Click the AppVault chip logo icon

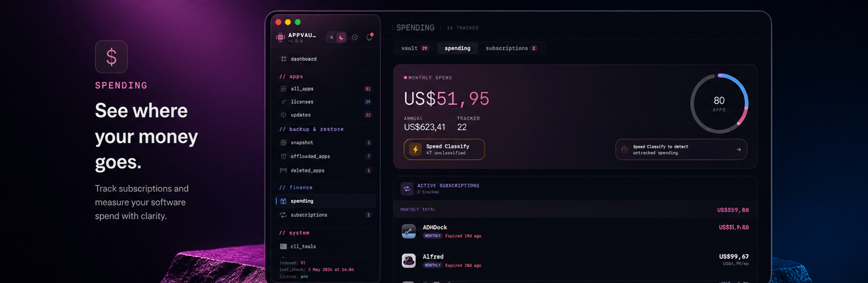point(280,37)
